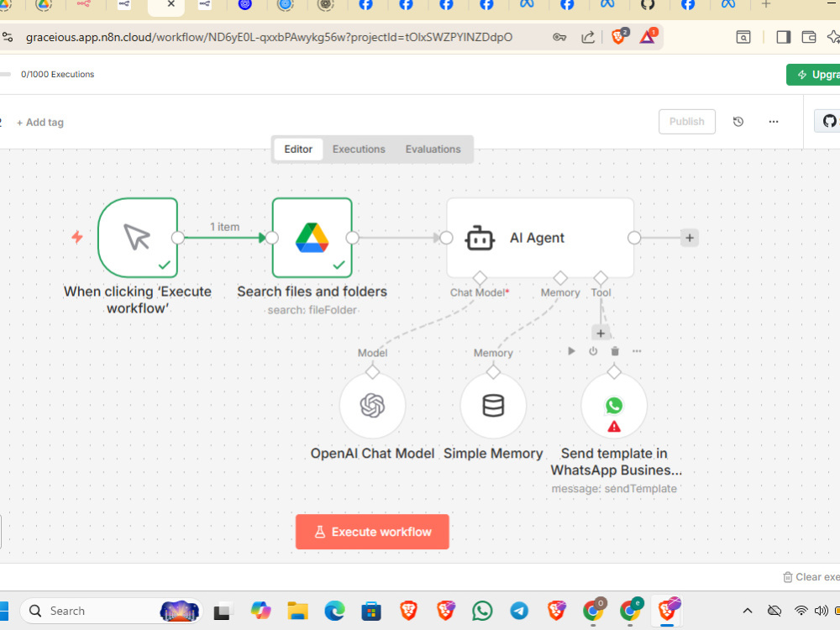This screenshot has width=840, height=630.
Task: Select the 'When clicking Execute workflow' trigger node
Action: (138, 238)
